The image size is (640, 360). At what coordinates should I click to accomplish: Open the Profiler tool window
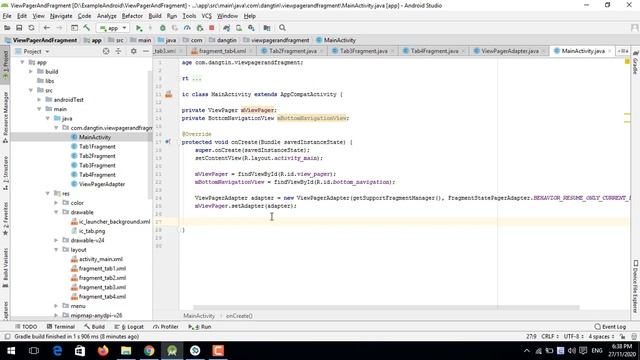click(x=166, y=327)
